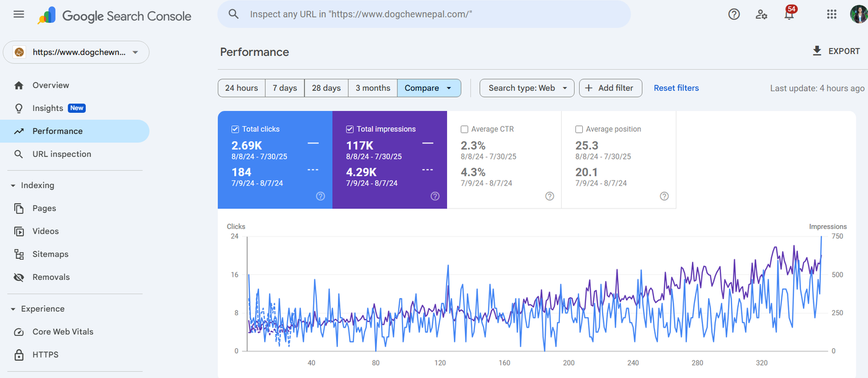Open the Compare date range dropdown
The image size is (868, 378).
tap(429, 88)
